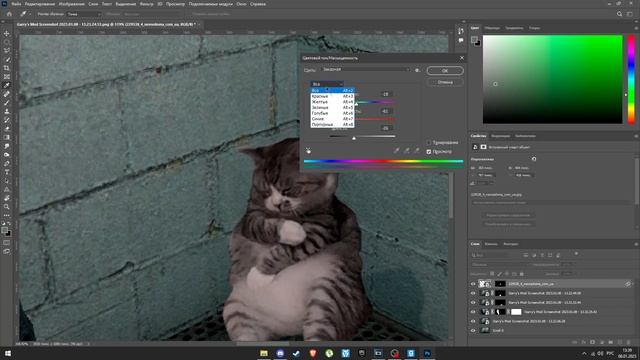This screenshot has height=360, width=640.
Task: Open Brave browser from the taskbar
Action: tap(313, 353)
